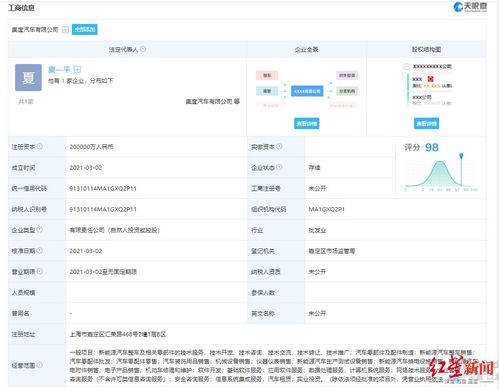Viewport: 499px width, 390px height.
Task: Click the info icon beside 营业期限
Action: click(x=39, y=271)
